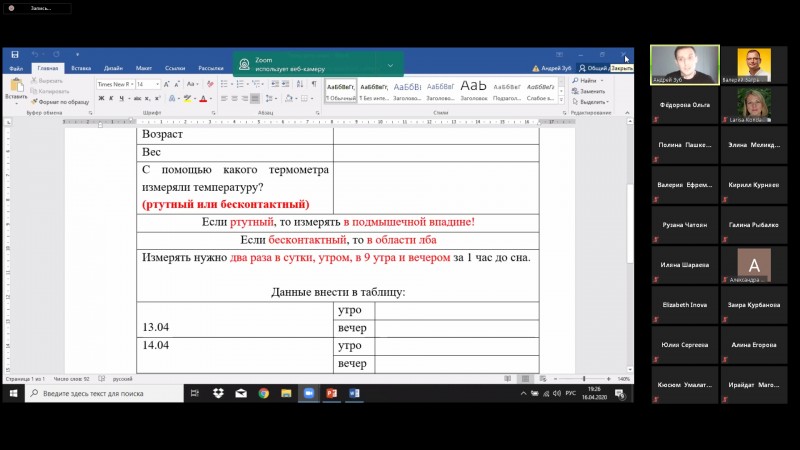This screenshot has width=800, height=450.
Task: Apply yellow text highlight color
Action: coord(188,98)
